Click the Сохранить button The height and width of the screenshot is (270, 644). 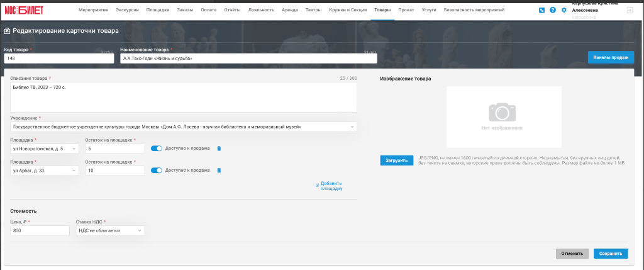(611, 254)
